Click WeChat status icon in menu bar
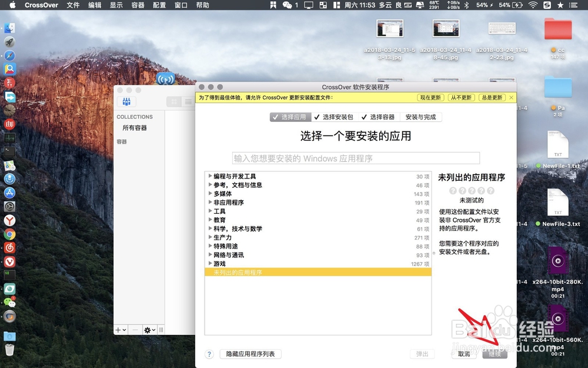This screenshot has width=588, height=368. pyautogui.click(x=288, y=5)
